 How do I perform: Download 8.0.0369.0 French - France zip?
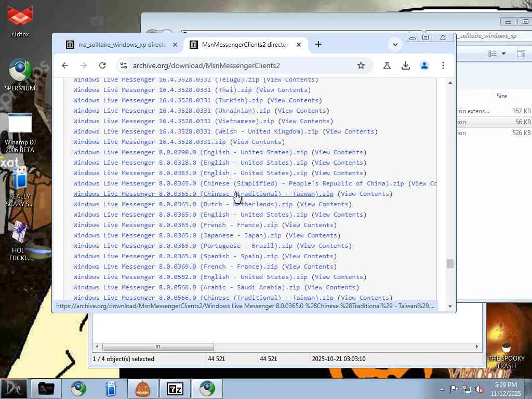click(x=176, y=267)
